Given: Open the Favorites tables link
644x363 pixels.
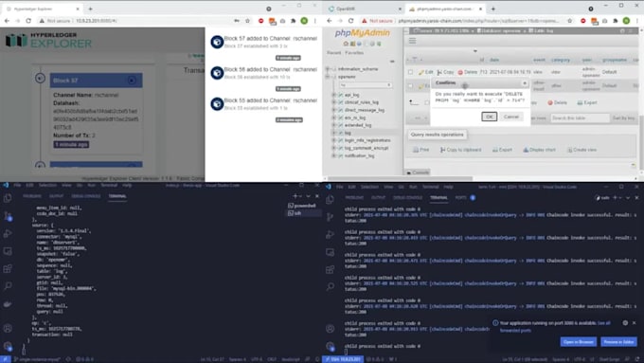Looking at the screenshot, I should 354,53.
